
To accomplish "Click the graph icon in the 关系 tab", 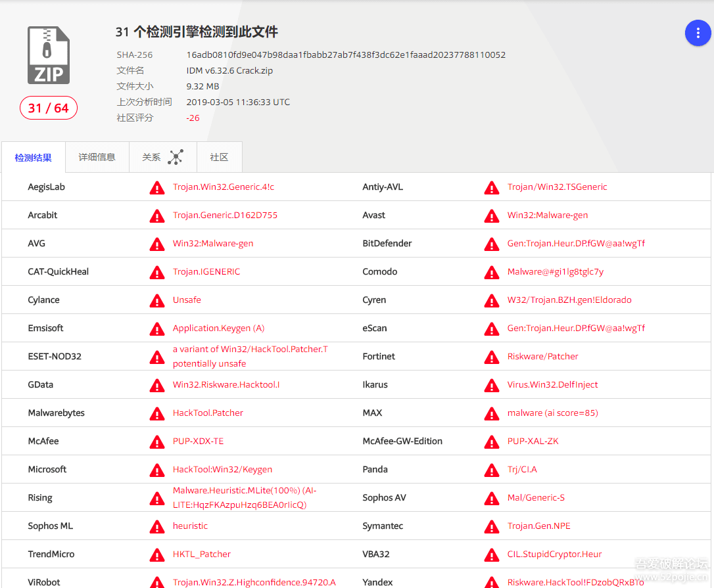I will (x=176, y=157).
